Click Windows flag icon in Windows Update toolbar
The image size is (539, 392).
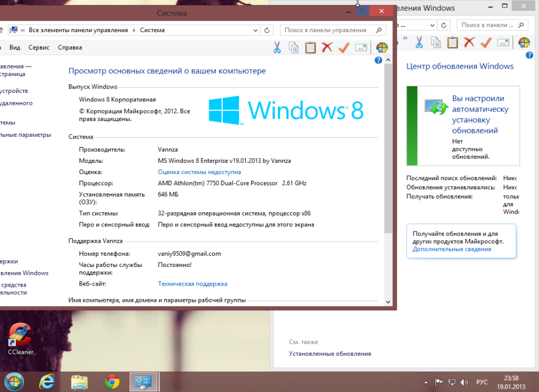point(524,42)
